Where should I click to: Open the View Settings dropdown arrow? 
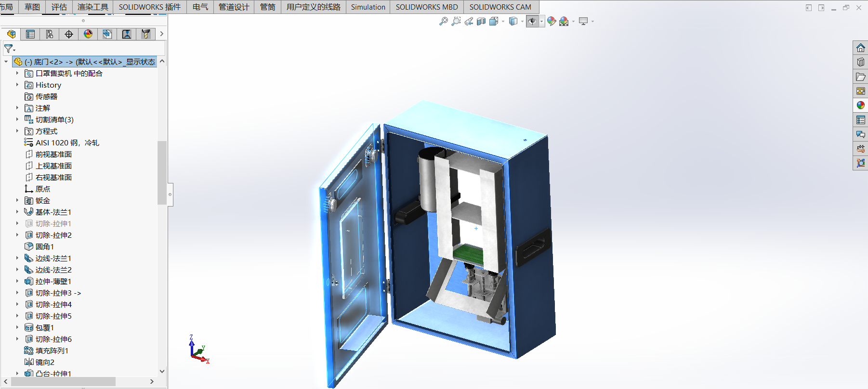click(592, 21)
